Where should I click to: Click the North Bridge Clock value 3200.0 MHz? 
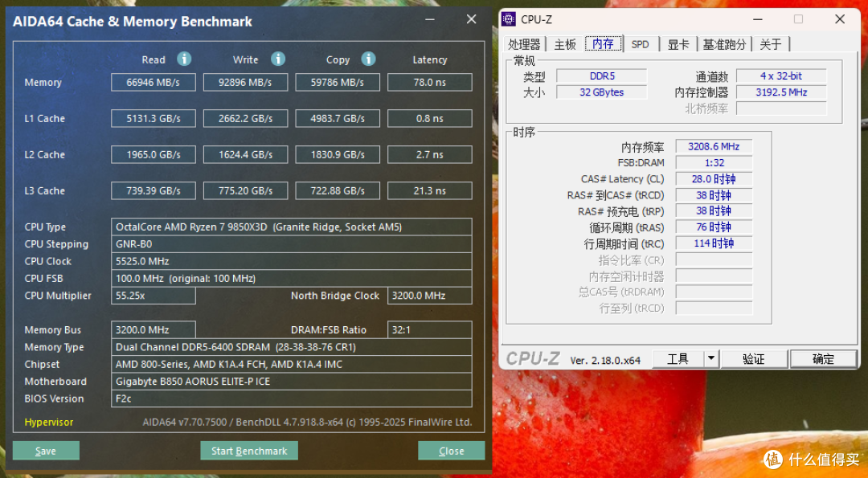click(x=429, y=296)
